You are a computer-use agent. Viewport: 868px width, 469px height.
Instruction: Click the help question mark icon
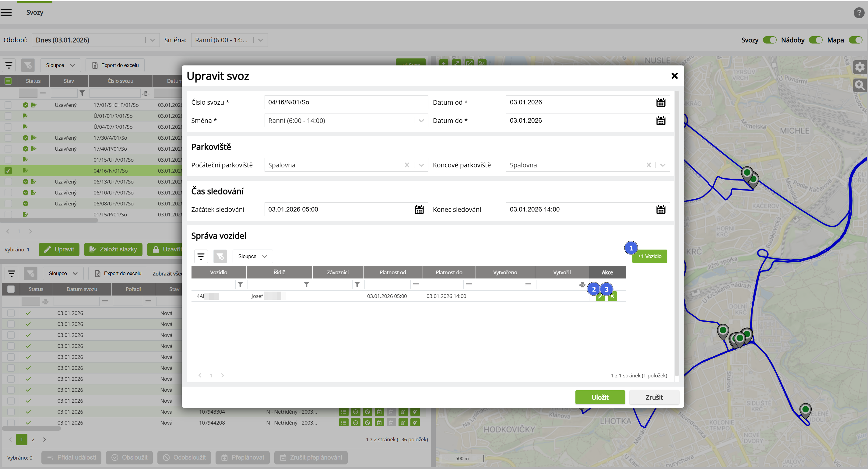coord(859,13)
